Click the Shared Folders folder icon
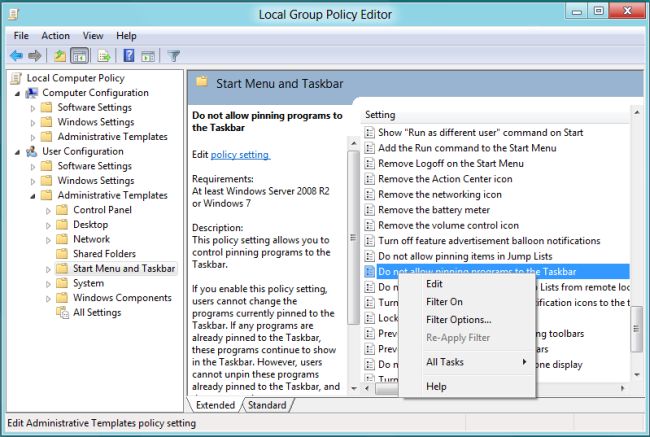 point(62,253)
